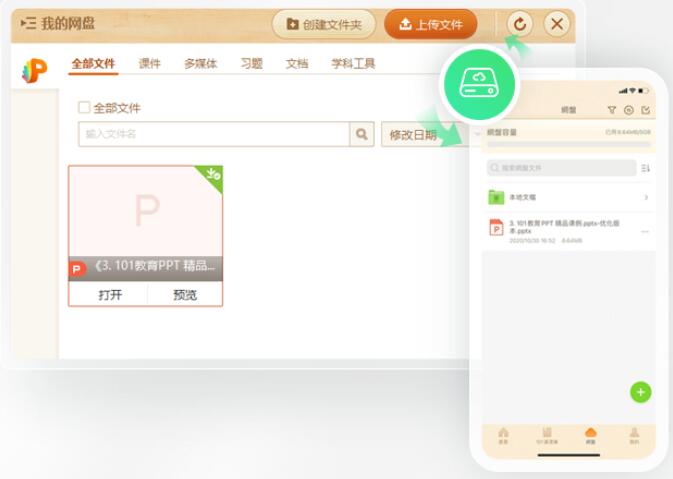Click the 创建文件夹 button
The width and height of the screenshot is (673, 479).
(323, 24)
